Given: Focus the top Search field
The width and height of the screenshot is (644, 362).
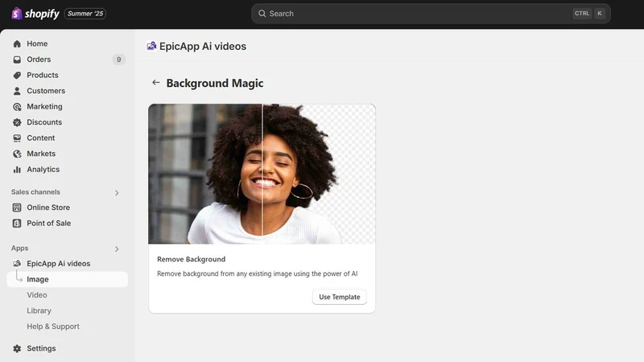Looking at the screenshot, I should click(x=431, y=14).
